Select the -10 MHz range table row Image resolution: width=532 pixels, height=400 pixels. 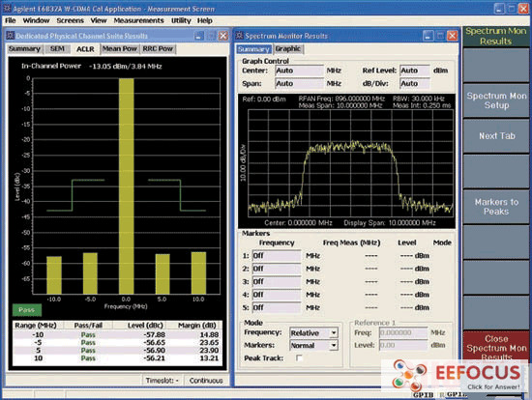coord(117,335)
